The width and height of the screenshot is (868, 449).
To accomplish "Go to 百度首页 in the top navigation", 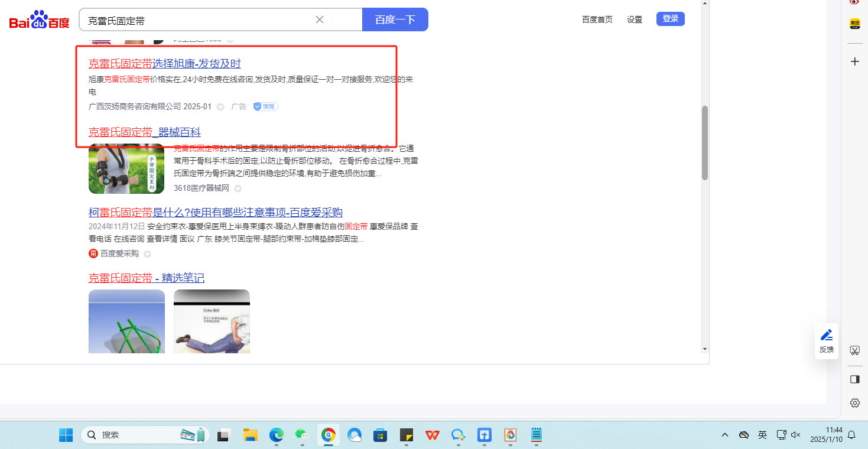I will click(x=597, y=19).
